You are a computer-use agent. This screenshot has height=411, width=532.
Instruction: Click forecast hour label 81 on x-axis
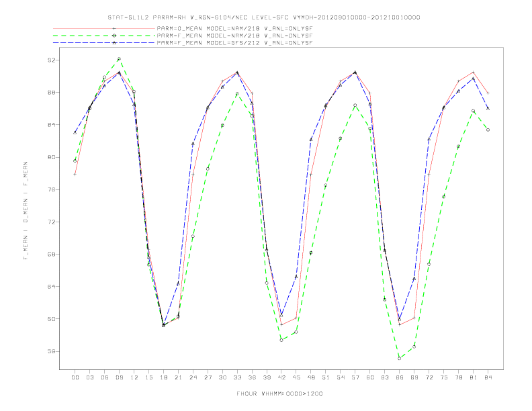pyautogui.click(x=474, y=377)
